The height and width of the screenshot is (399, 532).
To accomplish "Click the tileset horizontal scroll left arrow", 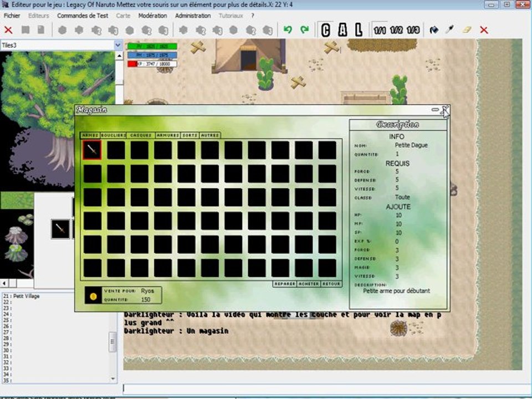I will [4, 283].
